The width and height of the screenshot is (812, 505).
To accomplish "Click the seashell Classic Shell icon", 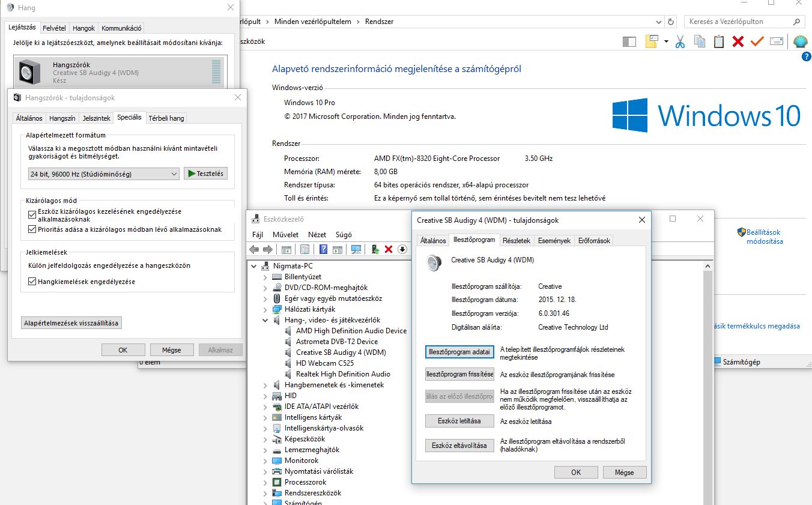I will pyautogui.click(x=801, y=41).
